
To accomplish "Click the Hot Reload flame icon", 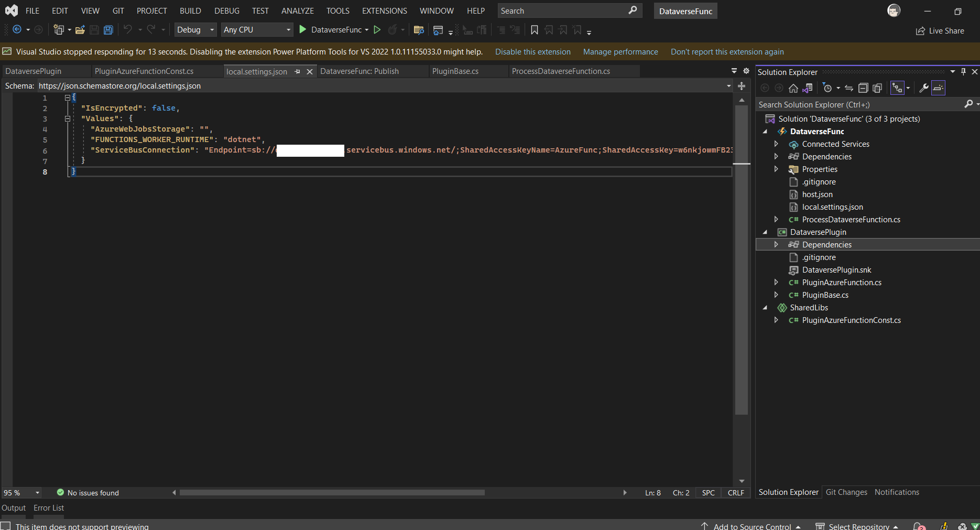I will 392,30.
